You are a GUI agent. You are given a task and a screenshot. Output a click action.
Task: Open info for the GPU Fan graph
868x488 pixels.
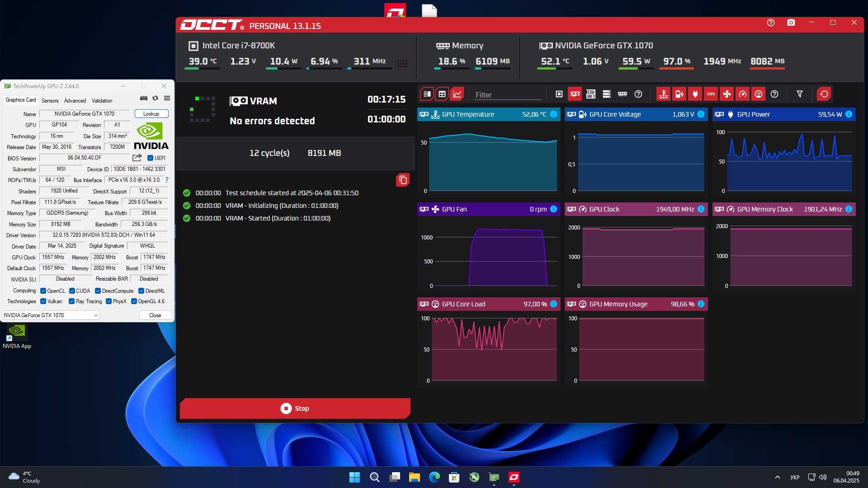coord(553,209)
